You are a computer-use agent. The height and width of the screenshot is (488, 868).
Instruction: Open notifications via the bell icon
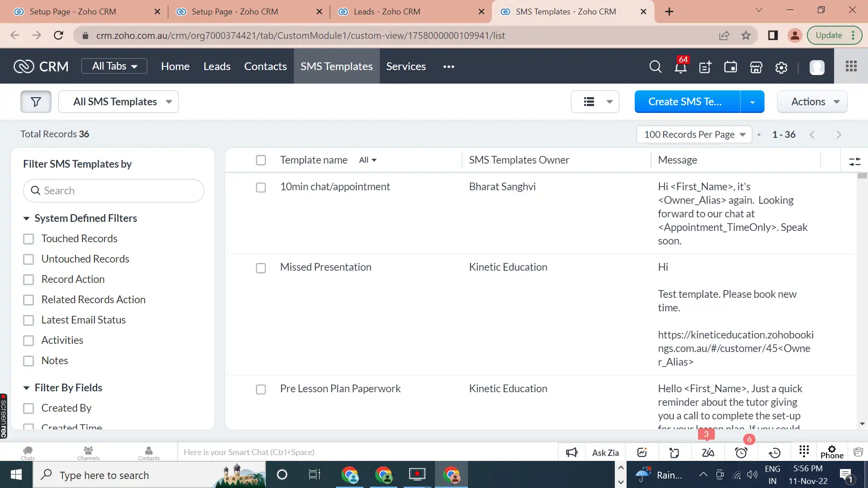(x=680, y=67)
